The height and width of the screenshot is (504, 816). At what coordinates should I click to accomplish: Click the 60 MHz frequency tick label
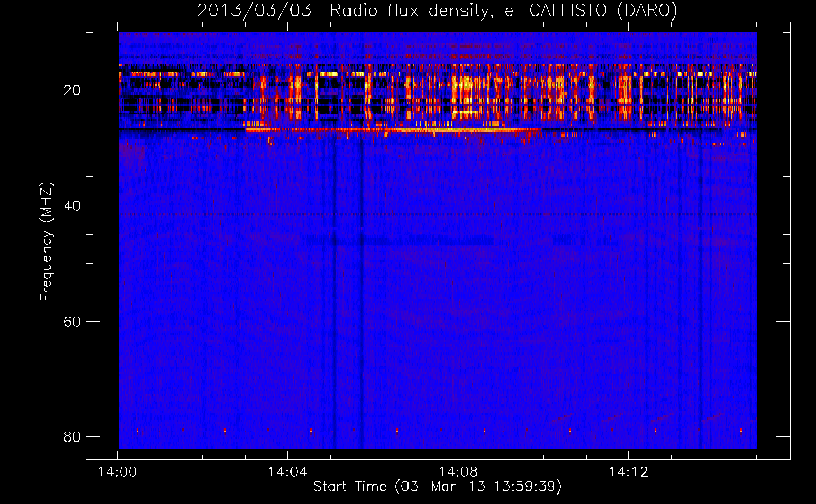tap(72, 321)
